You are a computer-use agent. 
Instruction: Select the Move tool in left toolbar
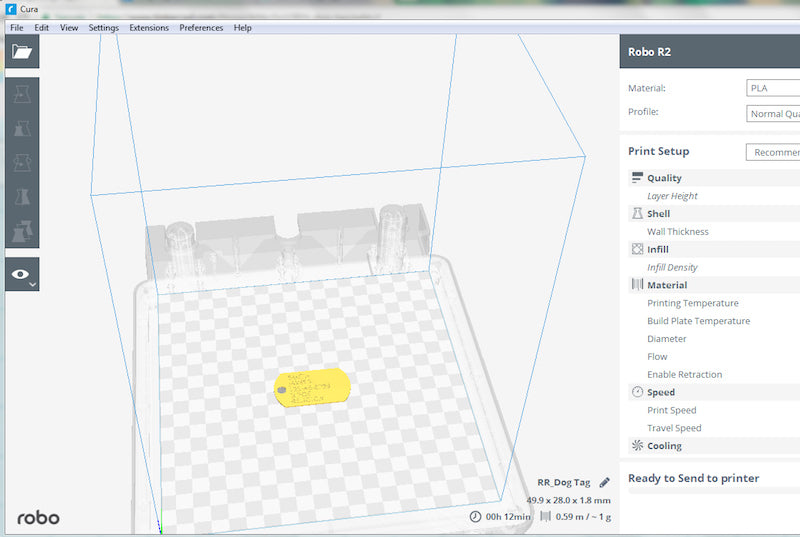tap(23, 94)
